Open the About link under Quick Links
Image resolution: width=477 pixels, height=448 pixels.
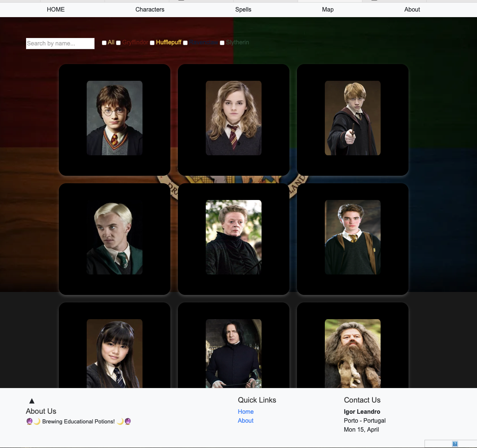tap(246, 420)
